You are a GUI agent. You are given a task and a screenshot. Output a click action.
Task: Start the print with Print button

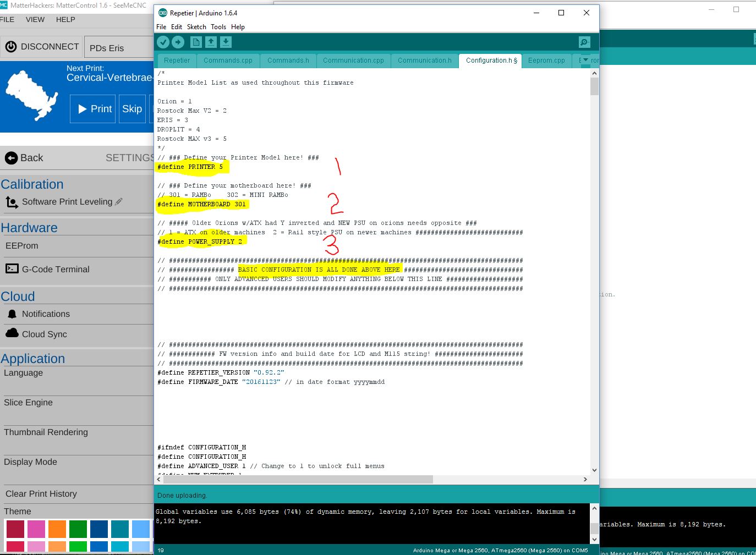coord(95,109)
